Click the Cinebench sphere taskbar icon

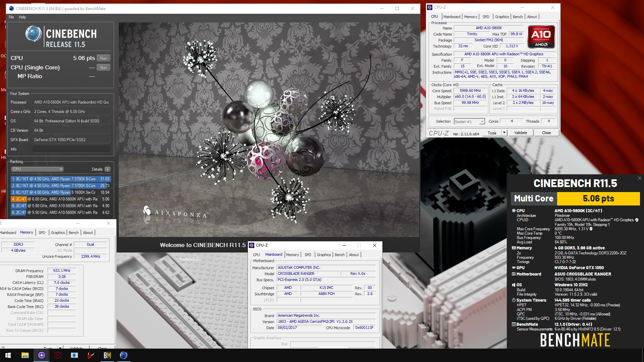(x=123, y=355)
